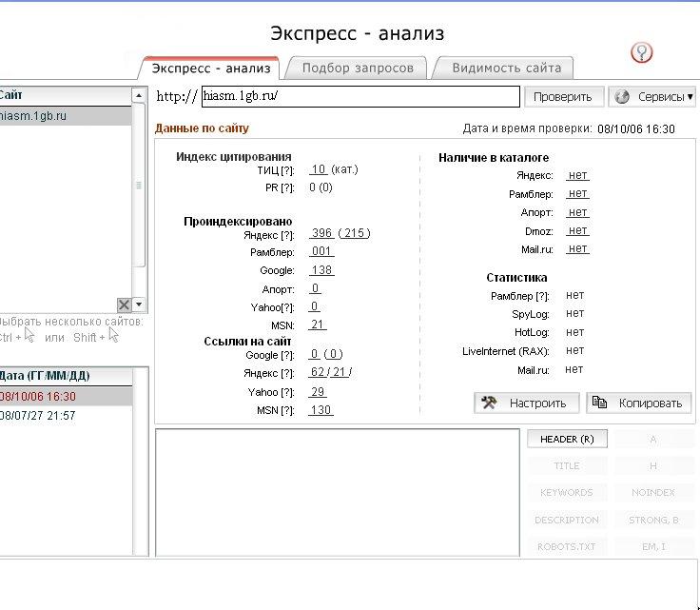Click the ТИЦ value 10 link
Screen dimensions: 700x610
tap(319, 169)
